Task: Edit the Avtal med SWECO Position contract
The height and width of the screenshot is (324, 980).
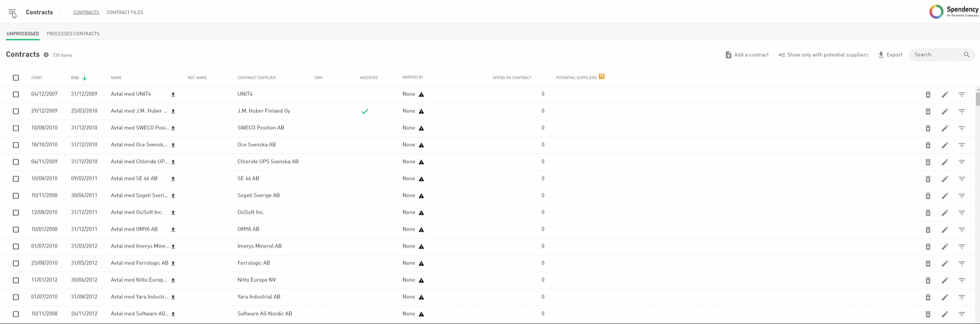Action: coord(945,128)
